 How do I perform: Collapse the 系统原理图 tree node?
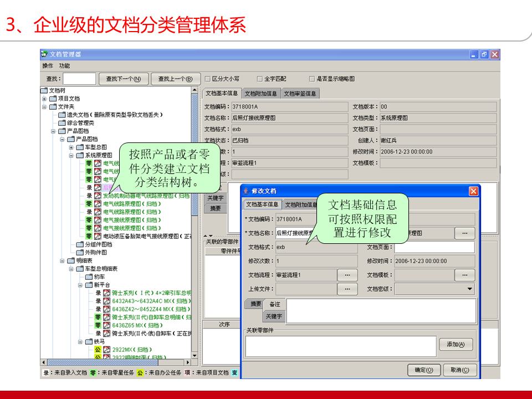(x=71, y=155)
